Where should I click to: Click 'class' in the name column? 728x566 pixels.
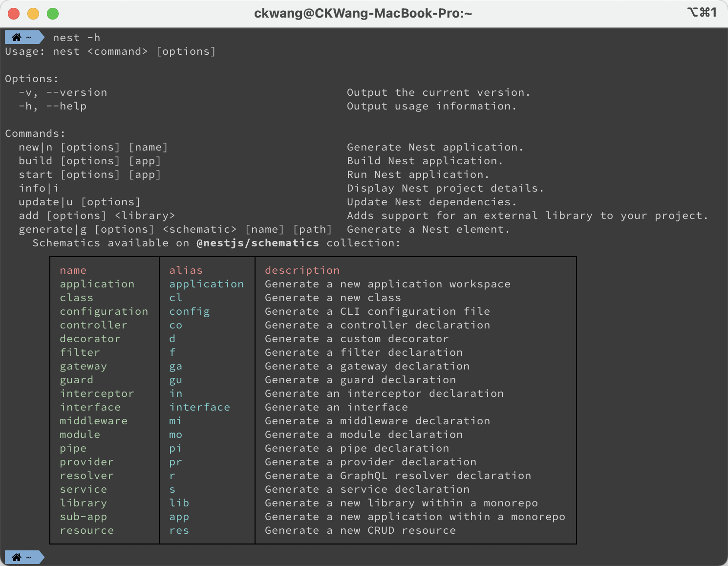click(77, 298)
